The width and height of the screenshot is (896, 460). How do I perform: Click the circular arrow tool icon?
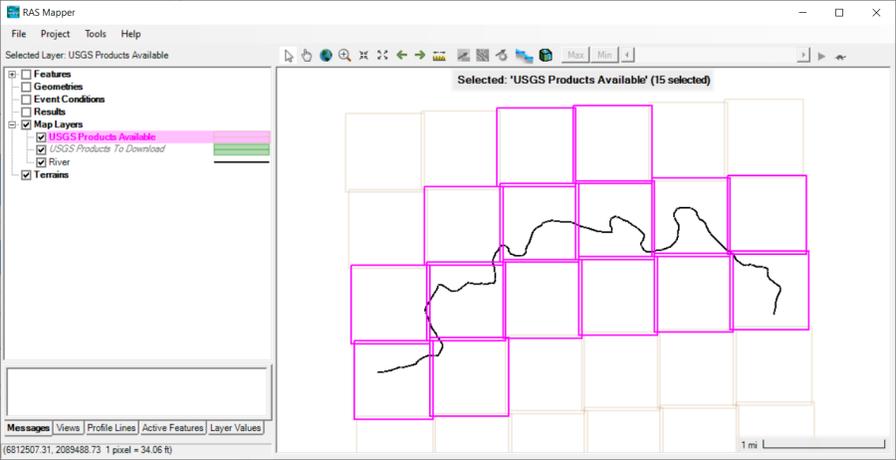click(x=502, y=55)
